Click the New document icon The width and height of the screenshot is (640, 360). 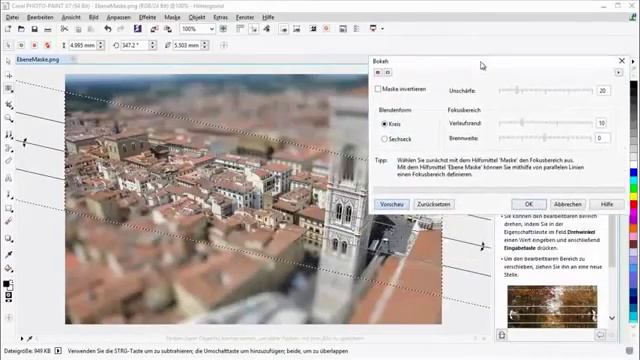8,29
